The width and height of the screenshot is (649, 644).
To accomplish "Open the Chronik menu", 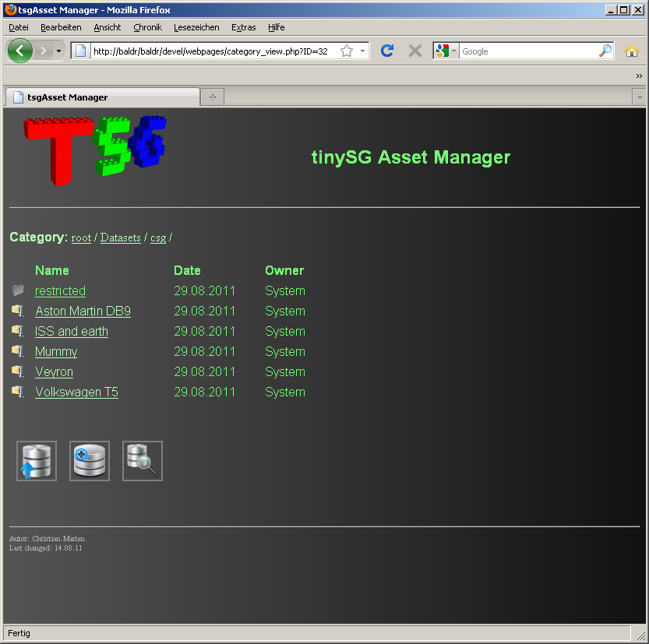I will pos(147,27).
